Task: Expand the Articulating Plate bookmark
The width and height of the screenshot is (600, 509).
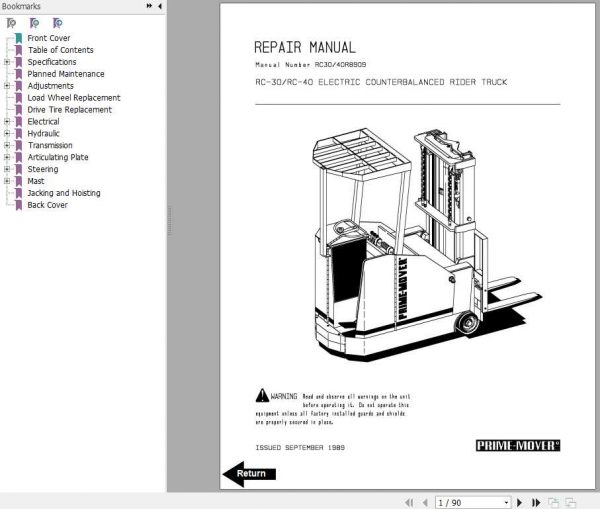Action: click(7, 157)
